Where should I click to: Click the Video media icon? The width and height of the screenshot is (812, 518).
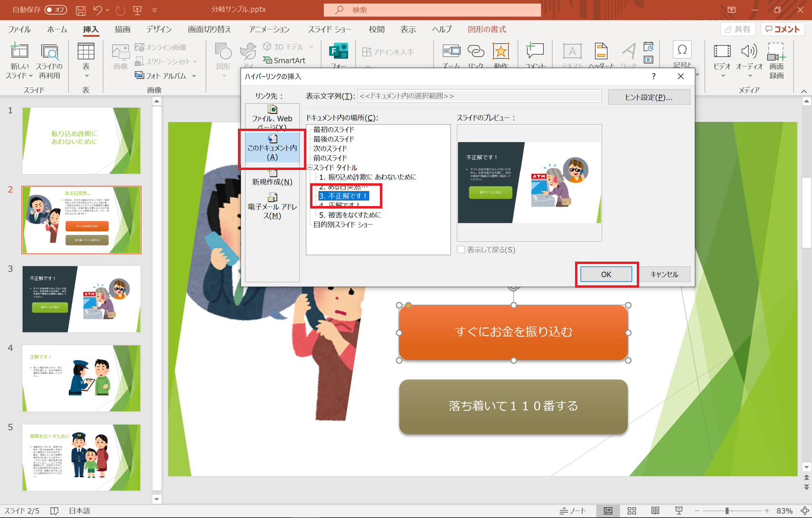pos(722,52)
